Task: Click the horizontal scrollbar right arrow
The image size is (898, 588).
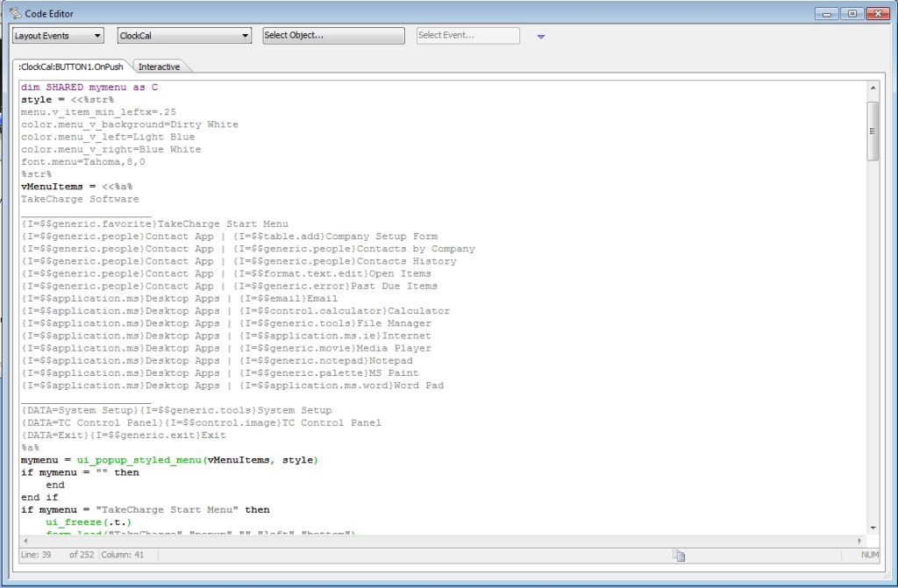Action: click(x=859, y=540)
